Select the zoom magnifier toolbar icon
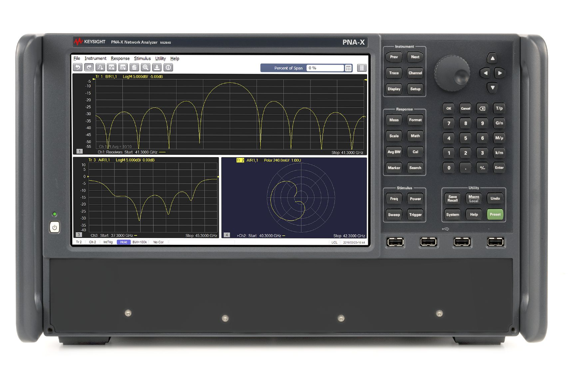The height and width of the screenshot is (389, 588). (145, 67)
